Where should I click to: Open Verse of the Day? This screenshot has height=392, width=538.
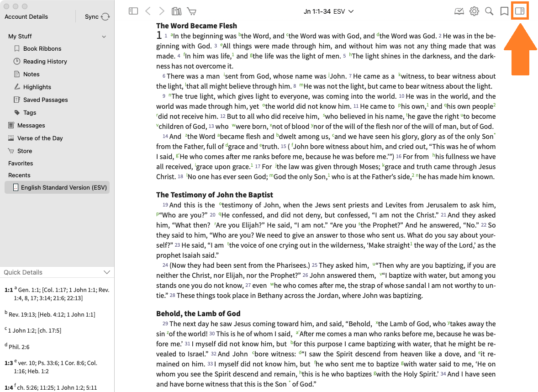point(40,138)
